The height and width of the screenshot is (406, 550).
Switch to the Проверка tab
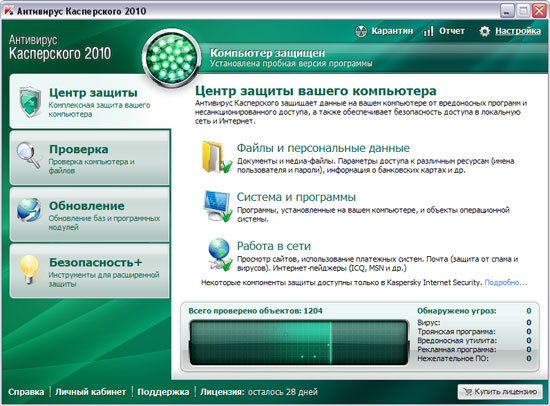[90, 158]
